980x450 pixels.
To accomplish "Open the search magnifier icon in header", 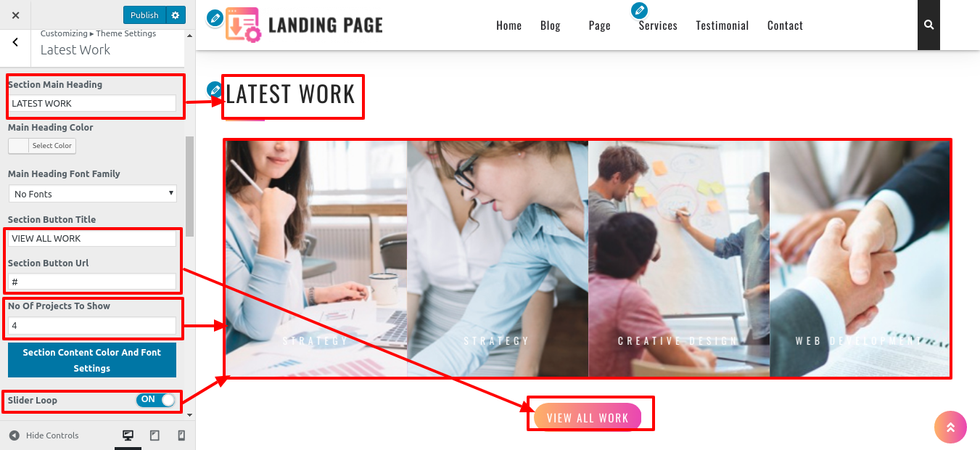I will [928, 25].
